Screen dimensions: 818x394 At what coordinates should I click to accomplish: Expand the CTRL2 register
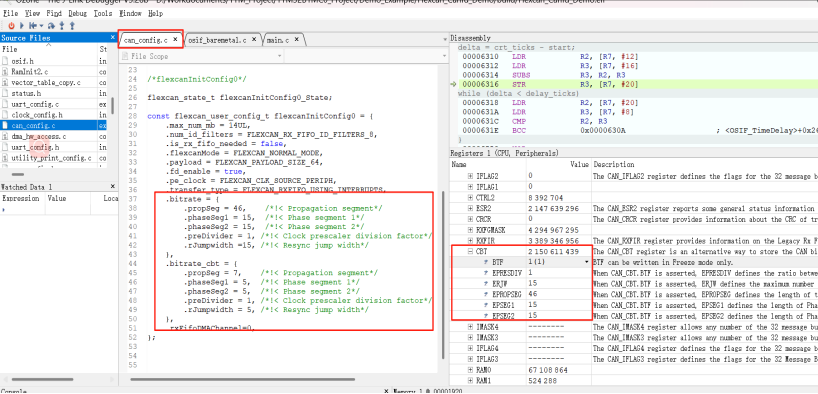(x=471, y=197)
